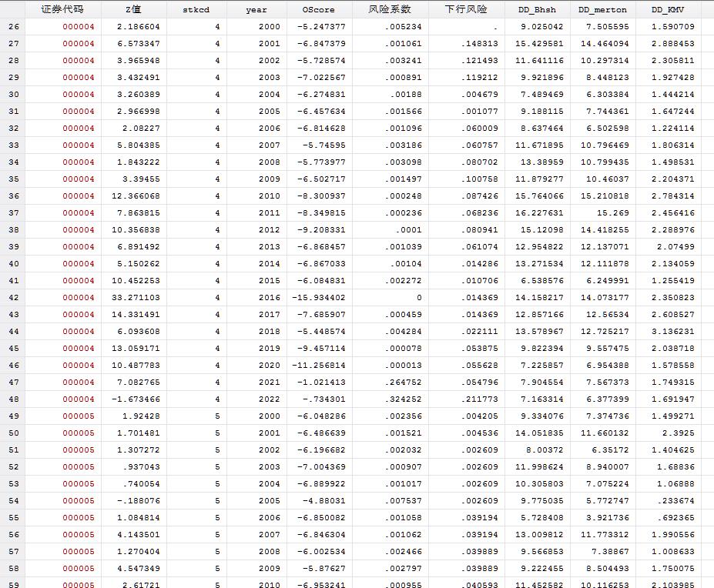The height and width of the screenshot is (588, 714).
Task: Select row number 48
Action: click(x=14, y=399)
